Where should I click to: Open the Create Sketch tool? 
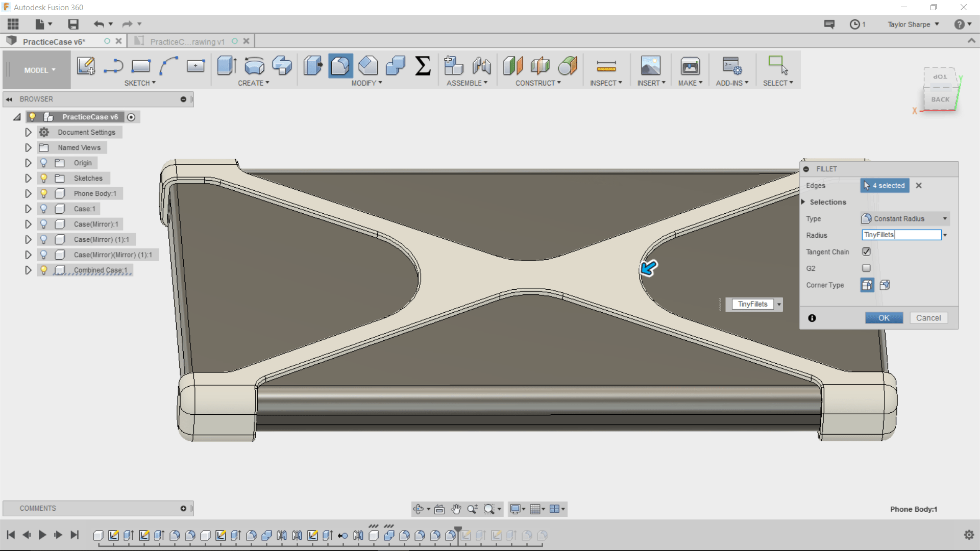tap(86, 66)
